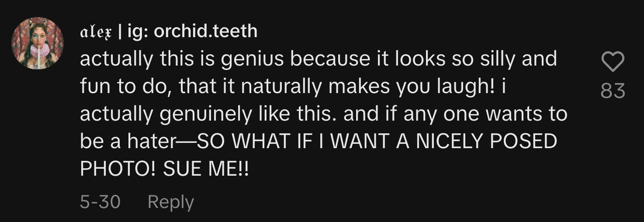Click the 83 likes count
The image size is (644, 222).
pos(613,91)
